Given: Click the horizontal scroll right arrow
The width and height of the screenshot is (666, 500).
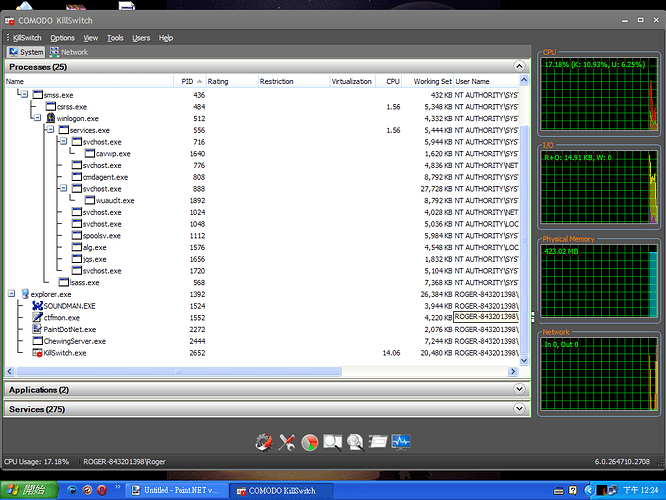Looking at the screenshot, I should coord(513,371).
